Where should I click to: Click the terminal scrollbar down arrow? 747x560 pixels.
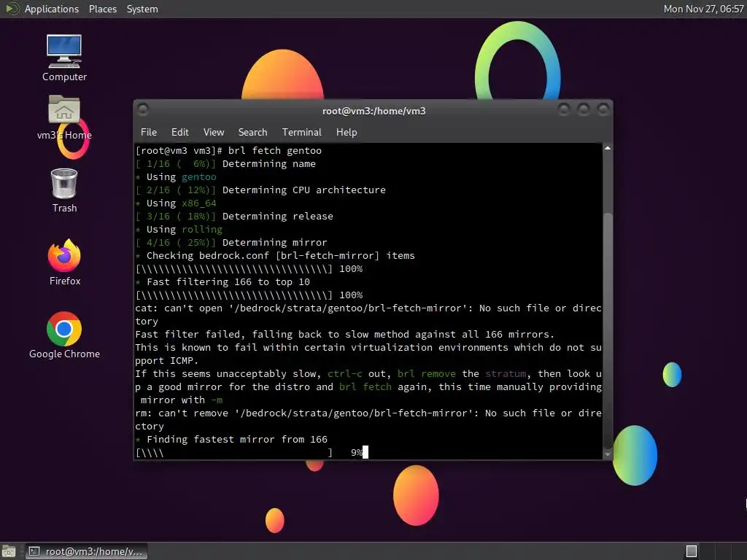(608, 454)
